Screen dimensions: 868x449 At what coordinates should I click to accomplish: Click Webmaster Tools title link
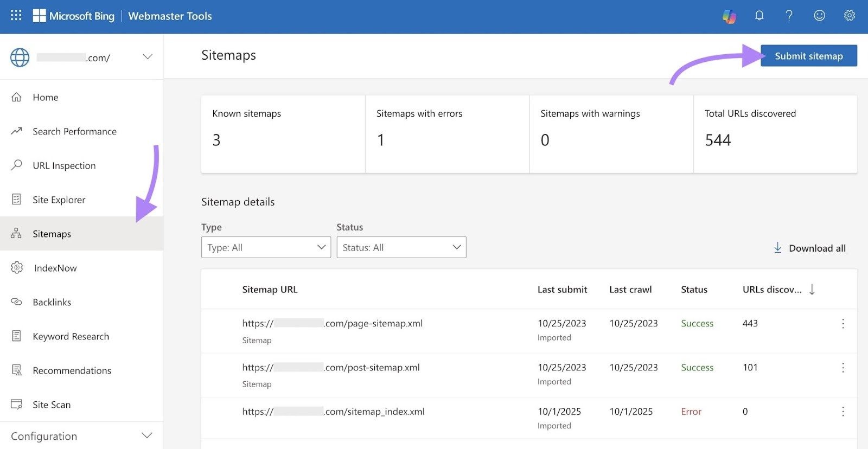click(170, 16)
